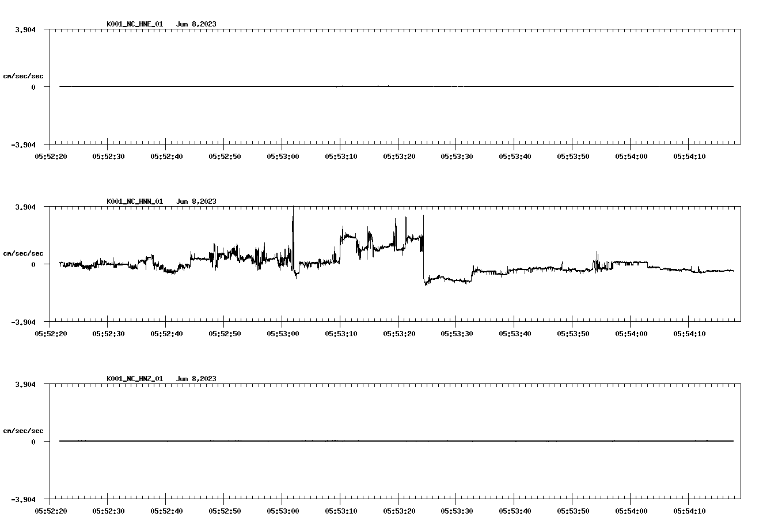The width and height of the screenshot is (782, 532).
Task: Select the K001_NC_HNZ_01 channel label
Action: pos(134,378)
